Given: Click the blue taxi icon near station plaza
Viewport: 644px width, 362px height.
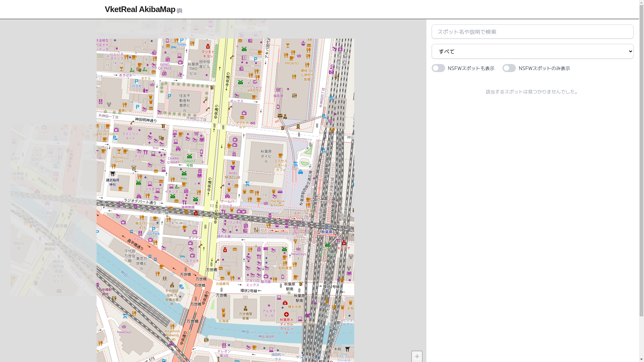Looking at the screenshot, I should pyautogui.click(x=301, y=172).
